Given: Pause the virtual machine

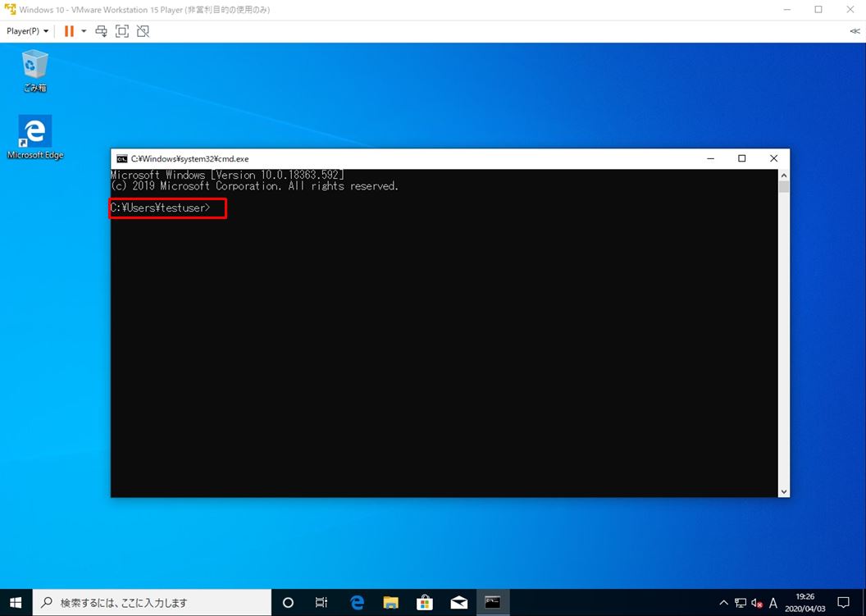Looking at the screenshot, I should tap(69, 31).
